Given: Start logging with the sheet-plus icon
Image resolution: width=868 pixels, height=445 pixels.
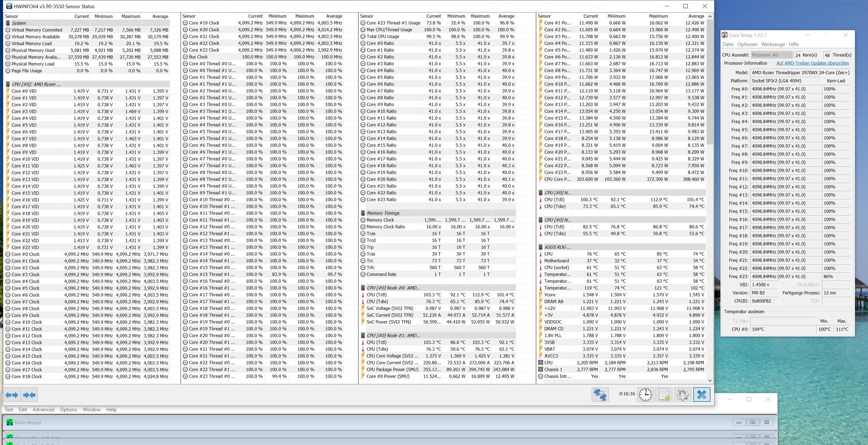Looking at the screenshot, I should (664, 394).
